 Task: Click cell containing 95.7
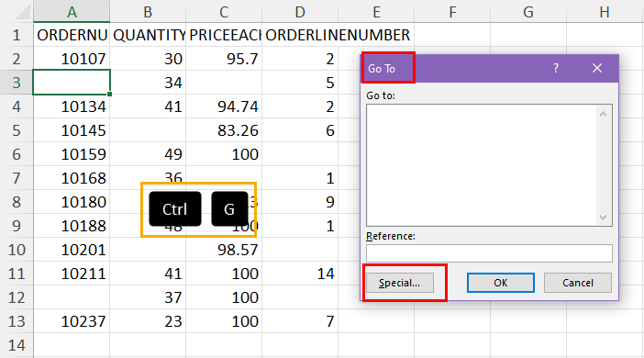(224, 59)
